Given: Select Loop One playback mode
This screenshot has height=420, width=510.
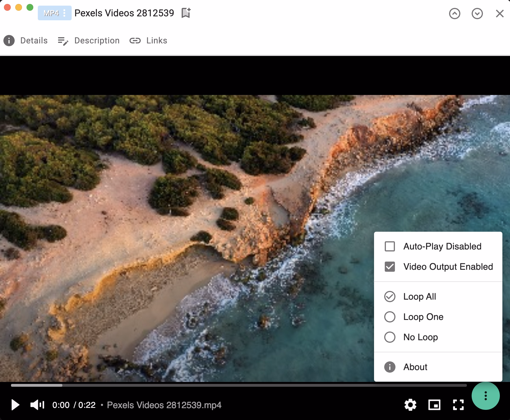Looking at the screenshot, I should 390,317.
